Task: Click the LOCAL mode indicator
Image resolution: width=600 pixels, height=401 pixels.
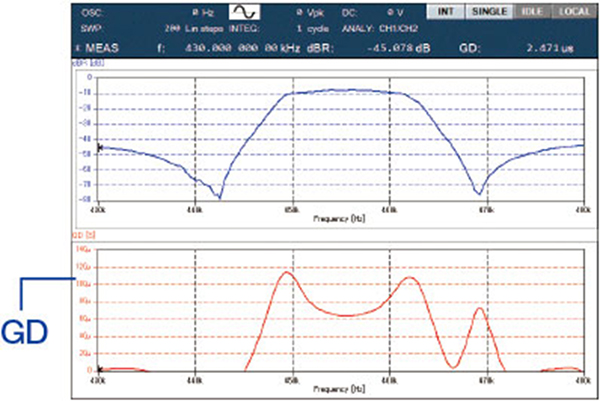Action: pos(574,11)
